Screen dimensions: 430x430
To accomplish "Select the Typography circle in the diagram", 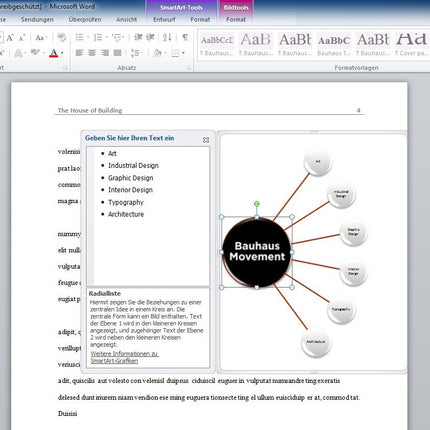I will click(341, 310).
